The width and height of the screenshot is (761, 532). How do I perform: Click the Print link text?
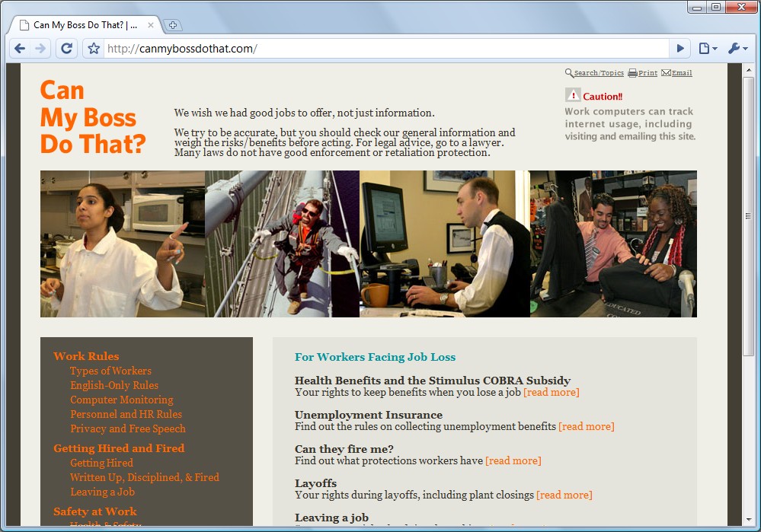click(x=648, y=73)
